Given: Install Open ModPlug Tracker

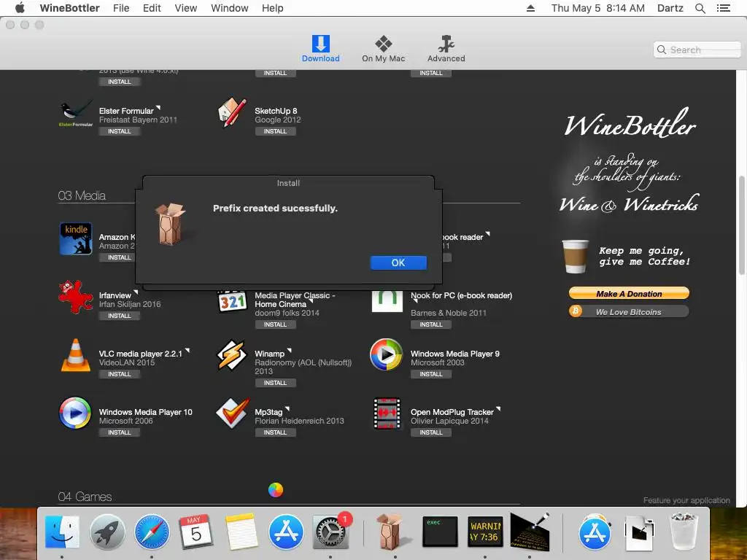Looking at the screenshot, I should pos(431,433).
